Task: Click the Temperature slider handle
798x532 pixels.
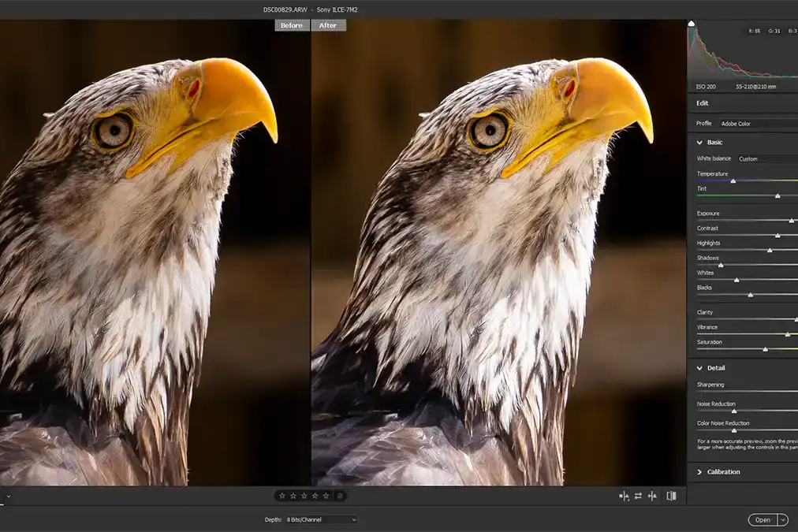Action: click(x=733, y=181)
